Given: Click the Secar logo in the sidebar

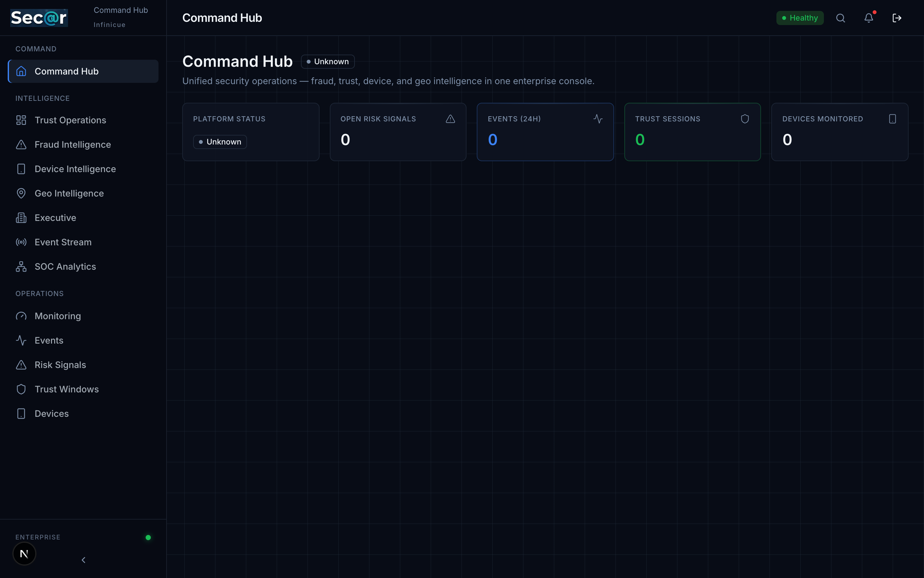Looking at the screenshot, I should [x=39, y=18].
